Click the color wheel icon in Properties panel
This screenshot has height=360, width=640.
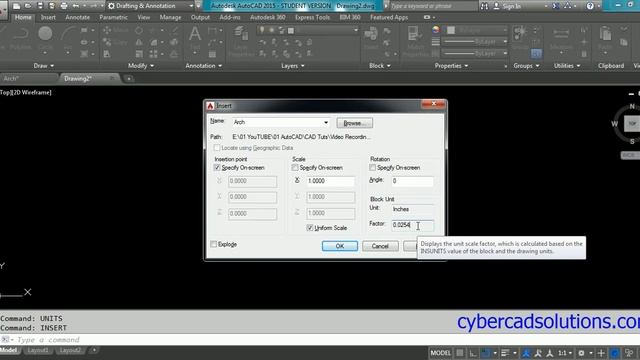click(x=436, y=30)
